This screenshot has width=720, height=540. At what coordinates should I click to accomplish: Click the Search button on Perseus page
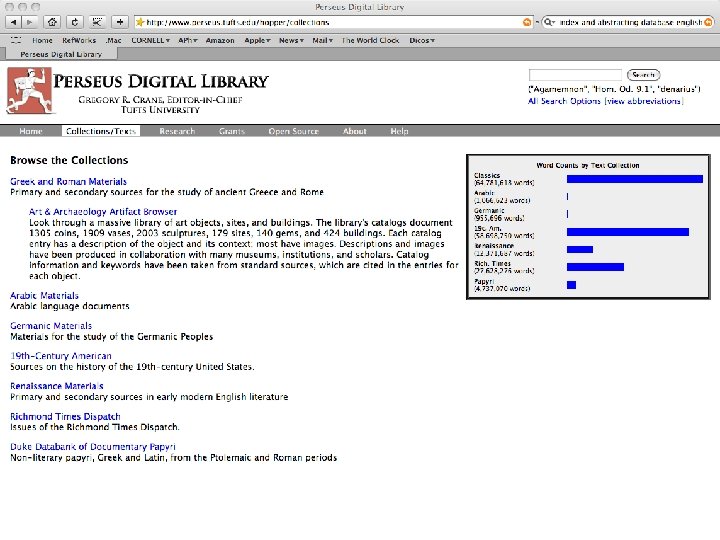[643, 75]
